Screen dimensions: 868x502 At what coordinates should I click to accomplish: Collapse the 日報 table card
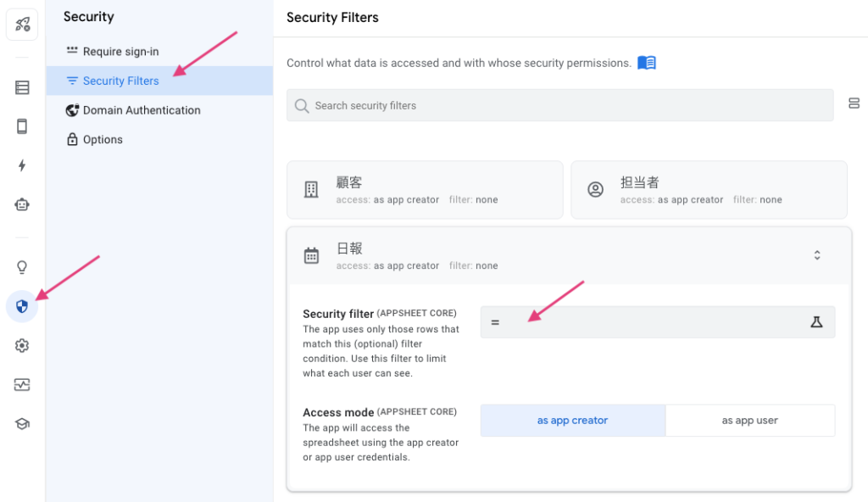[816, 254]
